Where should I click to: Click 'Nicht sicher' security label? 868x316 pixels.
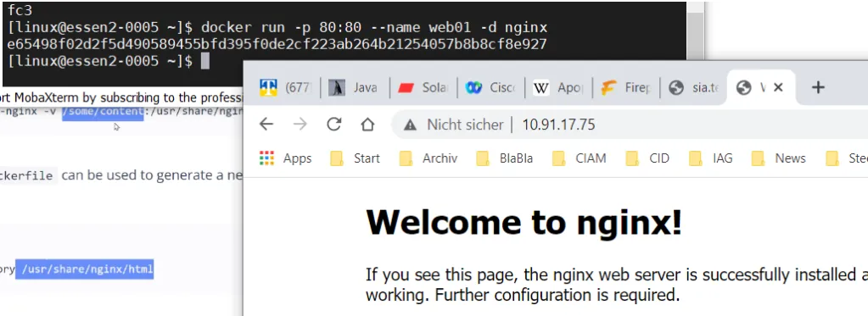point(465,125)
